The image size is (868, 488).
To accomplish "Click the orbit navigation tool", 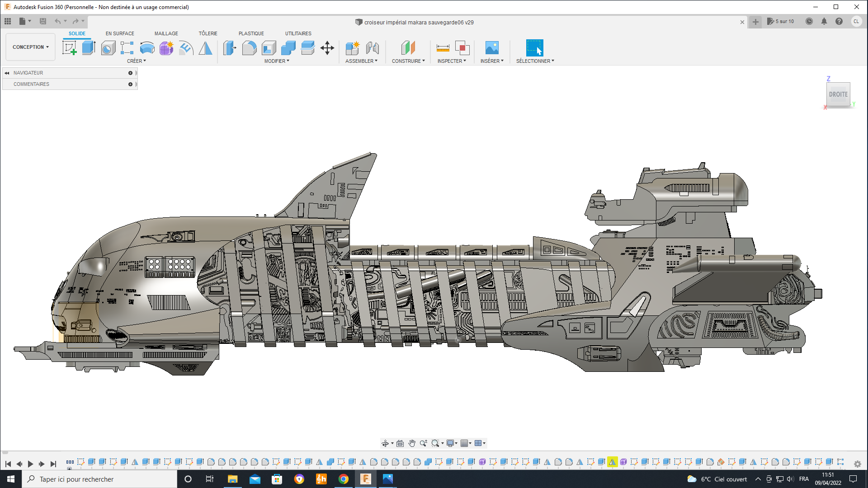I will pos(385,443).
